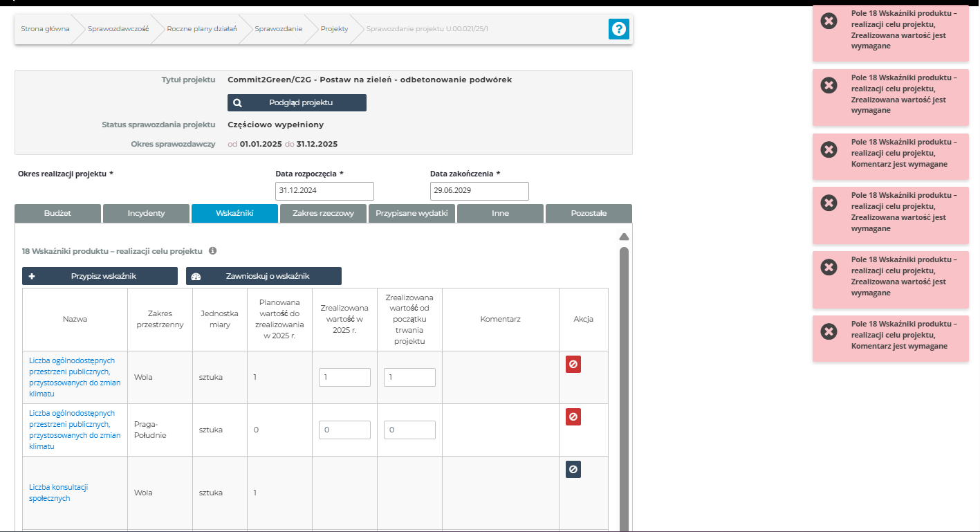Open the Przypisane wydatki tab
980x532 pixels.
pos(412,213)
